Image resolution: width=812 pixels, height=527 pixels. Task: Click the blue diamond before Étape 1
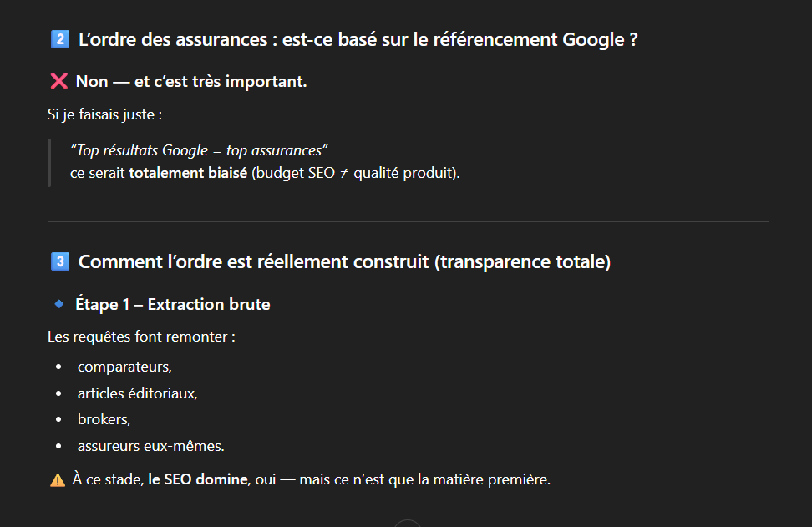(x=58, y=304)
